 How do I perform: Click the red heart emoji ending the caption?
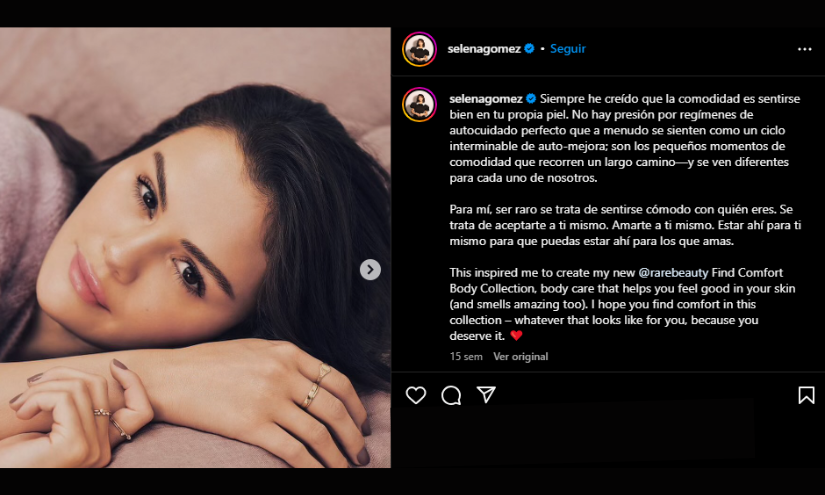click(516, 336)
